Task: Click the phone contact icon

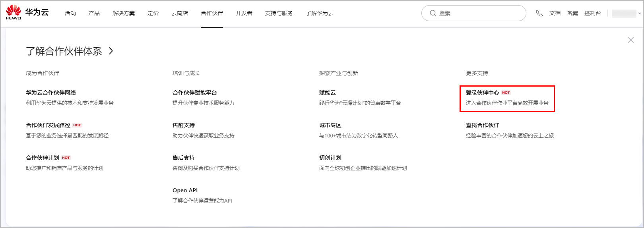Action: coord(539,13)
